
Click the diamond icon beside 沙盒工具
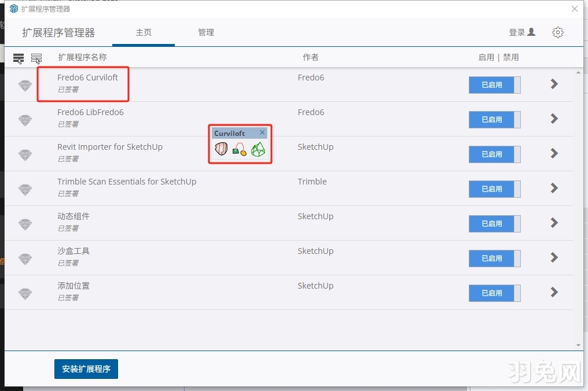pyautogui.click(x=25, y=259)
